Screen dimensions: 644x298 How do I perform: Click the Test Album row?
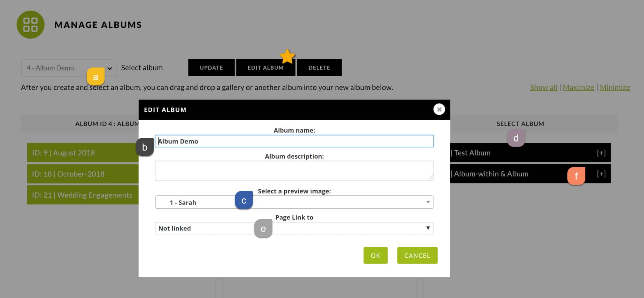click(530, 153)
